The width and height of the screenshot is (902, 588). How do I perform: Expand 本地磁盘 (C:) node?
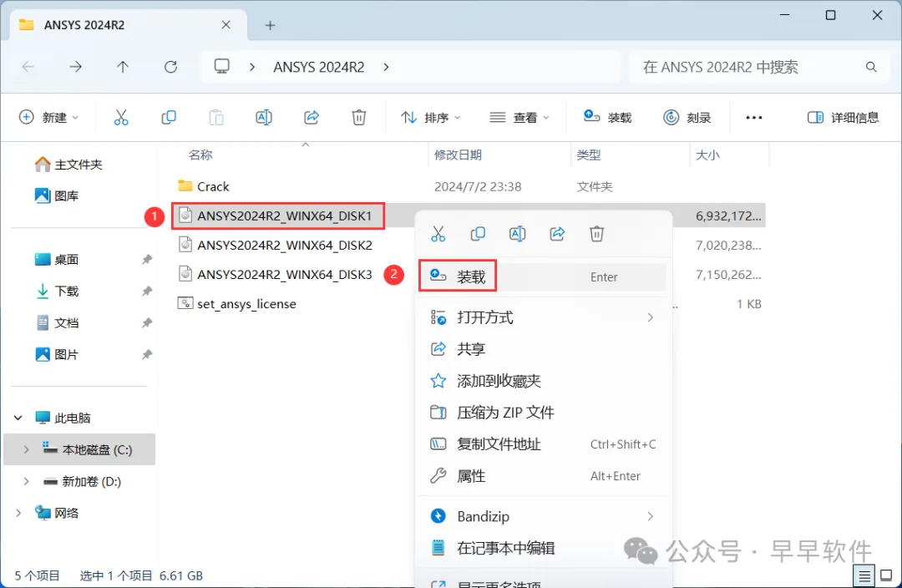point(26,450)
